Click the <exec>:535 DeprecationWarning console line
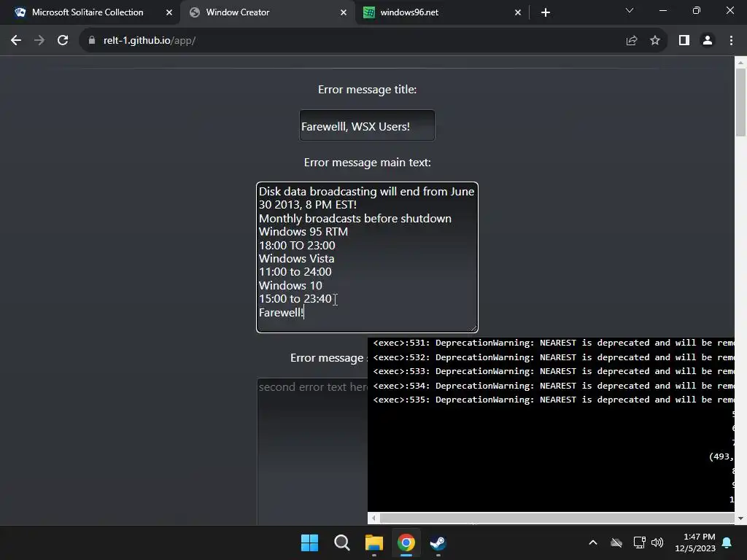The image size is (747, 560). coord(553,400)
